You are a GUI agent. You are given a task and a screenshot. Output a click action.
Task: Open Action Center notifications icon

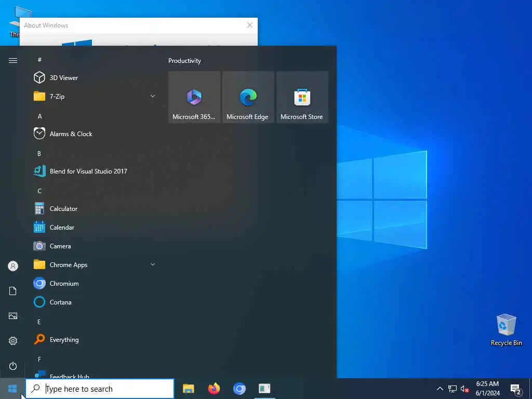516,389
